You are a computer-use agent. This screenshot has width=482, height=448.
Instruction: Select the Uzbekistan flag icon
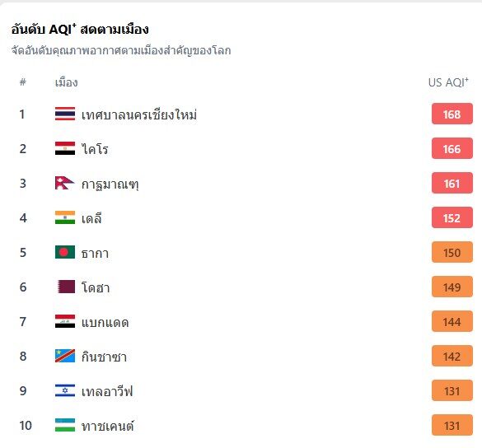point(65,425)
